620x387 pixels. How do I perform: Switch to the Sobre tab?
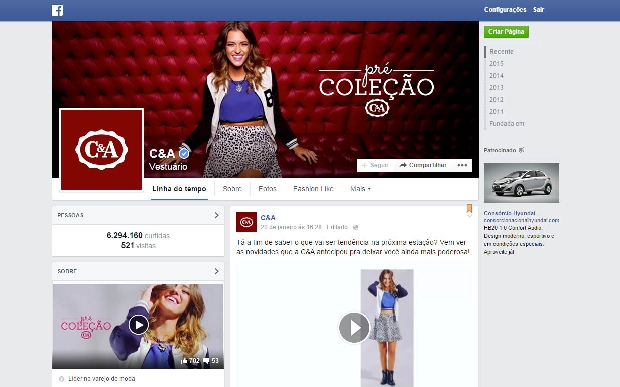(x=232, y=189)
